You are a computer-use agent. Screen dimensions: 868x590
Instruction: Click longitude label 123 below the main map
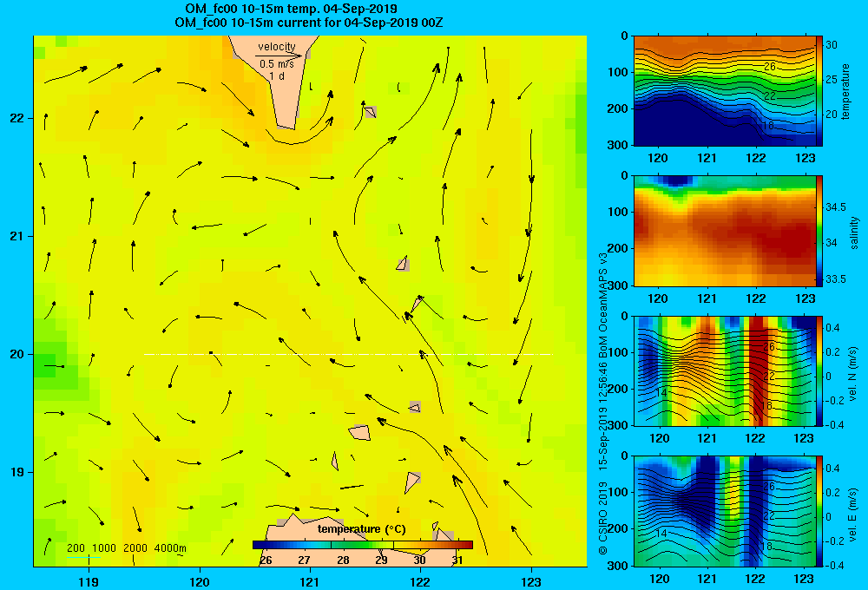click(531, 581)
